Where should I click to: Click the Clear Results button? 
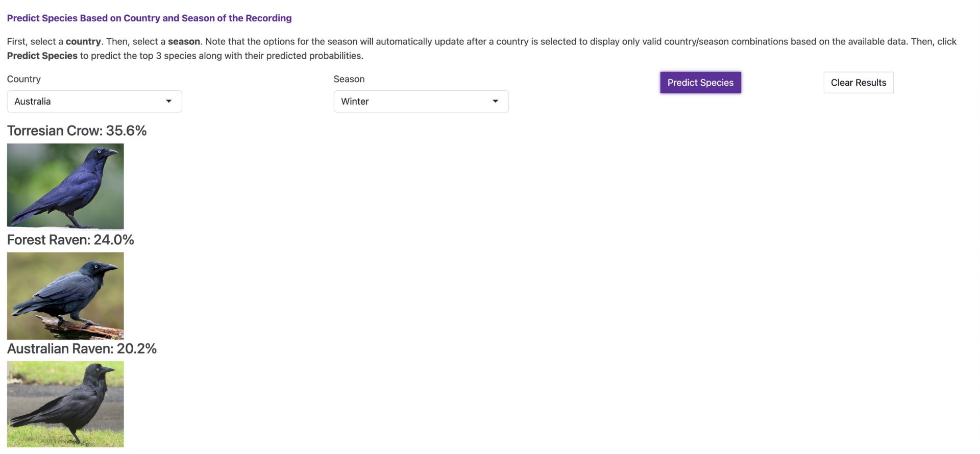[x=859, y=83]
